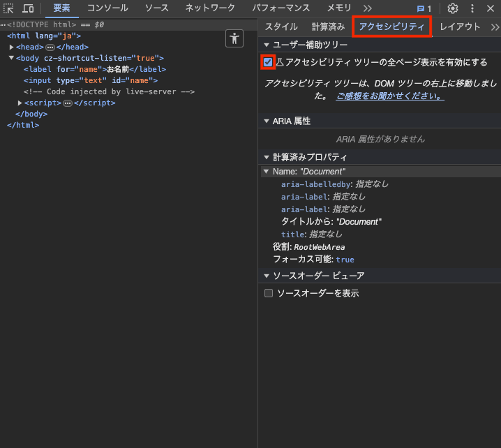The width and height of the screenshot is (501, 448).
Task: Switch to the コンソール tab
Action: pos(107,8)
